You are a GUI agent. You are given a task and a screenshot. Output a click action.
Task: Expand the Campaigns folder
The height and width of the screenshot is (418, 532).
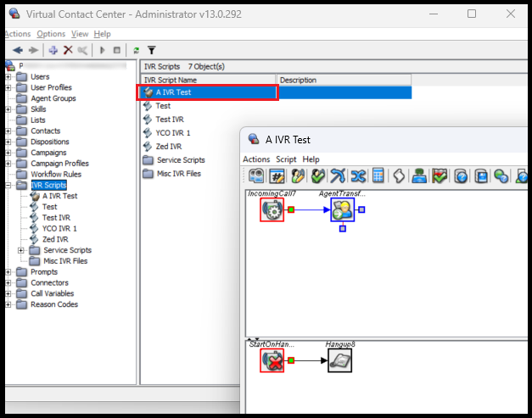pyautogui.click(x=8, y=153)
